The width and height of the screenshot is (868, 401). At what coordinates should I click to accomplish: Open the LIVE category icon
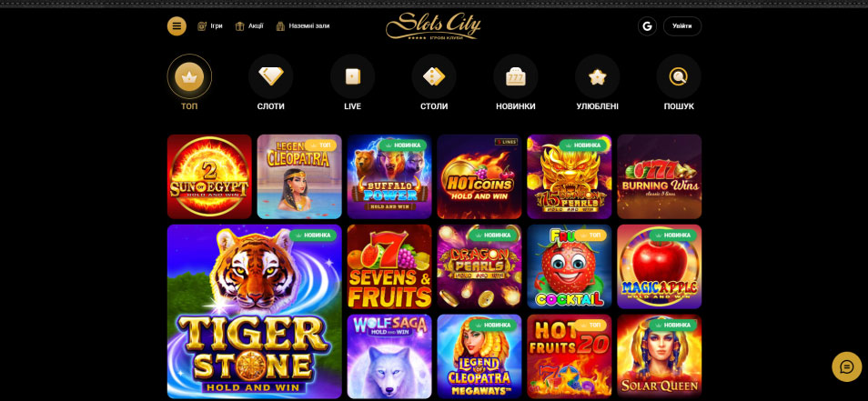353,76
